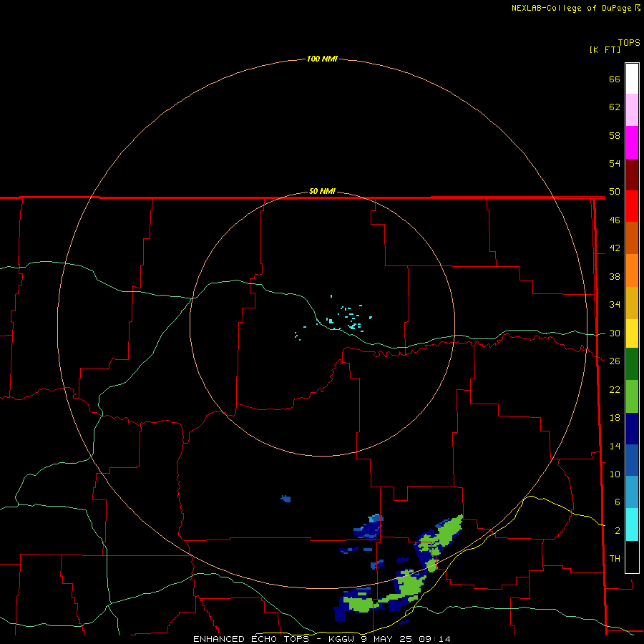Click the orange 38 legend swatch

632,270
